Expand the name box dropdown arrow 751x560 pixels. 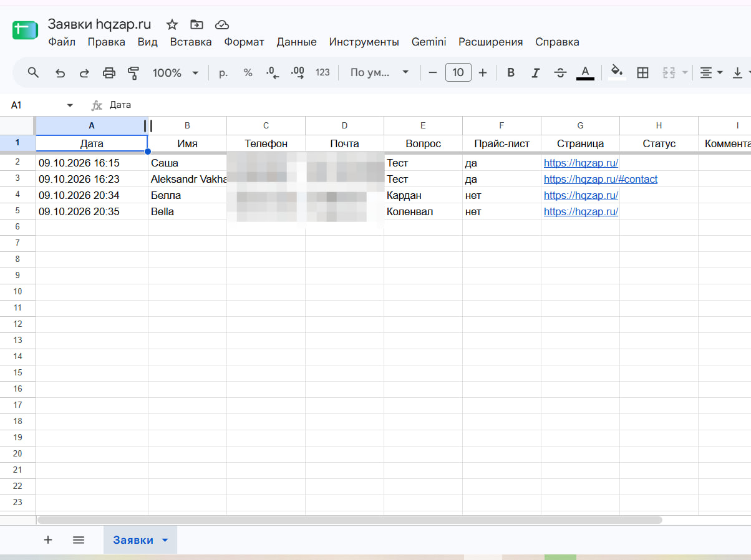tap(70, 105)
